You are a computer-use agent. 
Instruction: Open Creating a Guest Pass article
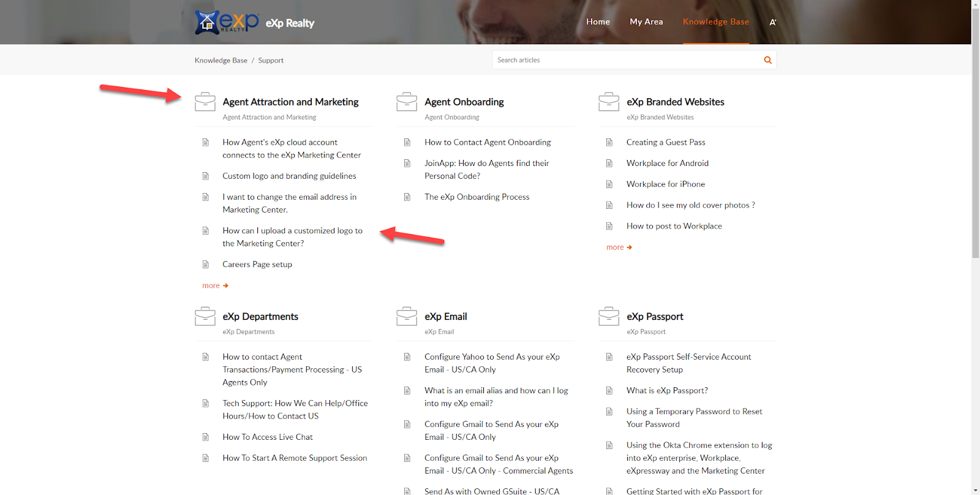tap(666, 142)
